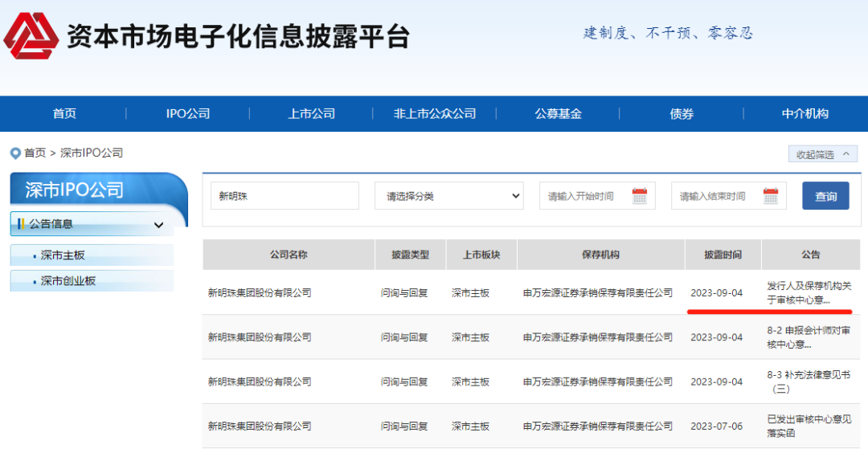Open 中介机构 navigation item
The height and width of the screenshot is (453, 868).
pyautogui.click(x=805, y=114)
